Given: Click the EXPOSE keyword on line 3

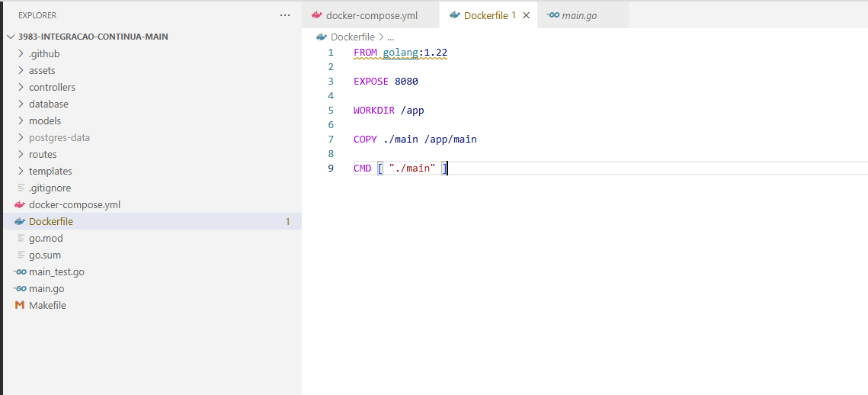Looking at the screenshot, I should click(371, 82).
